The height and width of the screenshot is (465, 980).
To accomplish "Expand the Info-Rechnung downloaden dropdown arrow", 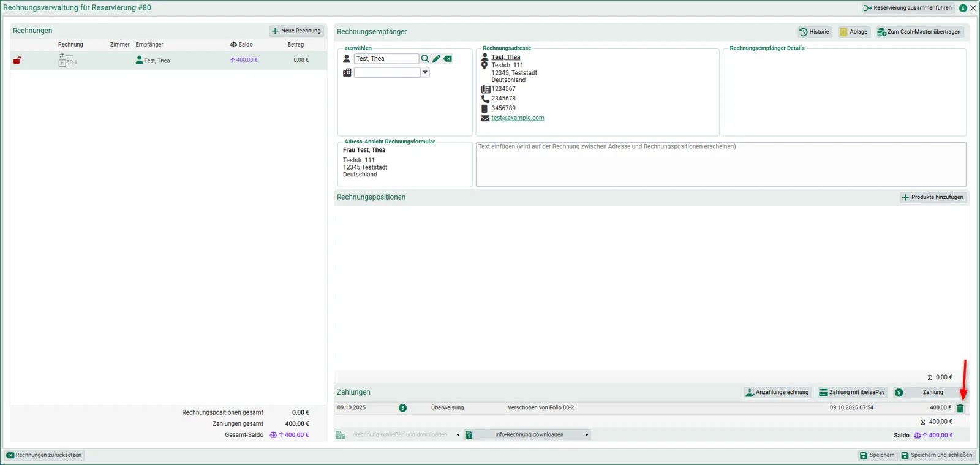I will pyautogui.click(x=586, y=435).
